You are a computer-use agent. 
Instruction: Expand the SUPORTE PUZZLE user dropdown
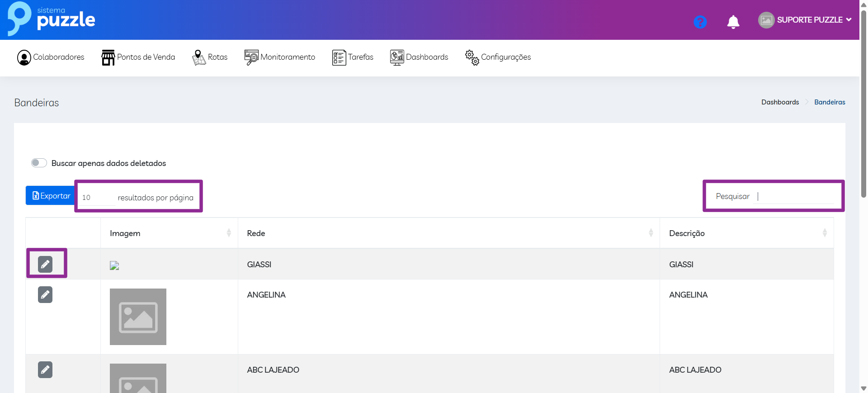(849, 20)
